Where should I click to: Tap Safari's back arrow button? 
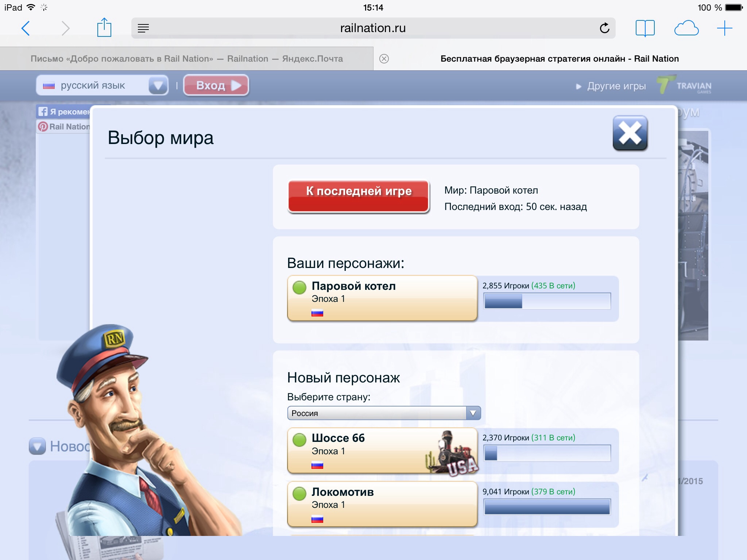tap(26, 28)
